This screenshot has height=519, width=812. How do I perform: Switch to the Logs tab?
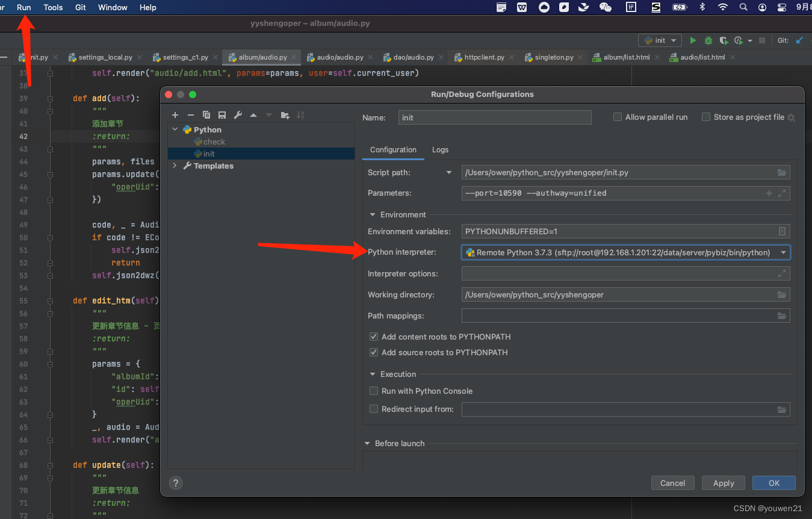[440, 150]
